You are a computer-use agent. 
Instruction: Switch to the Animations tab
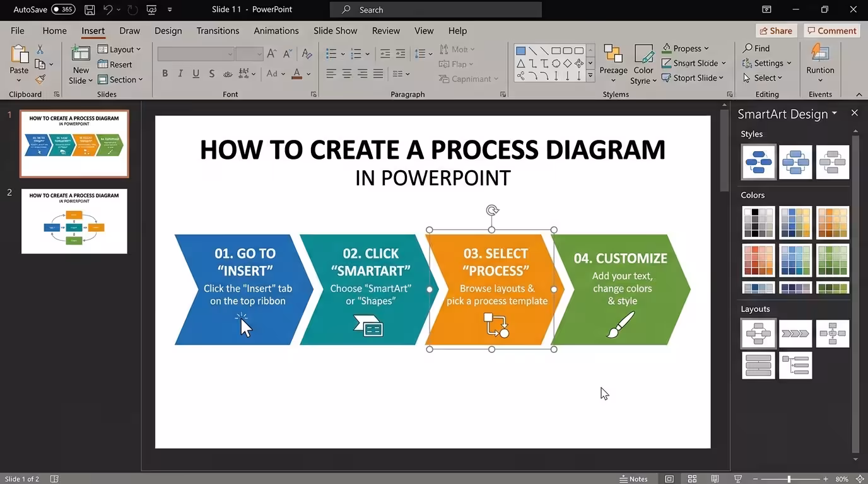[276, 30]
